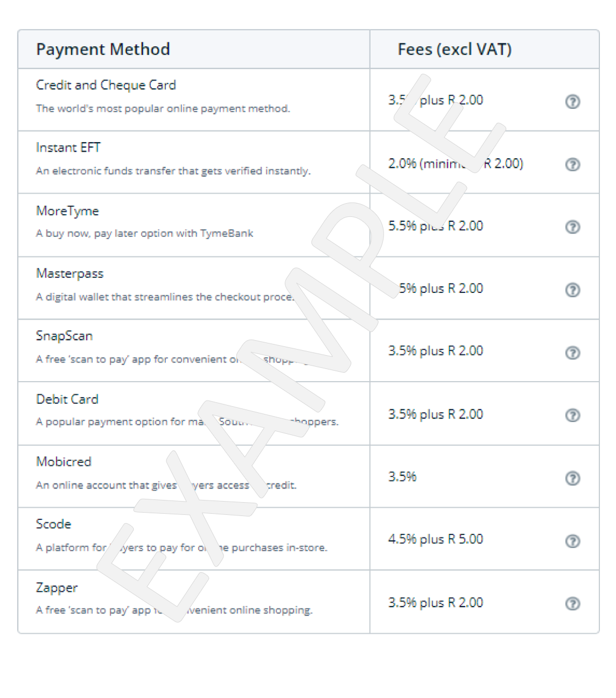Select the MoreTyme payment method title

click(67, 211)
